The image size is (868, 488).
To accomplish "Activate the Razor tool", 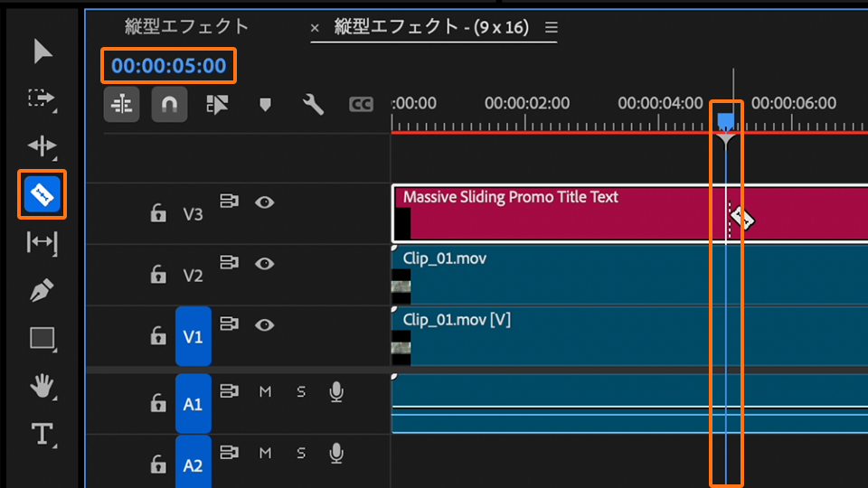I will tap(42, 193).
